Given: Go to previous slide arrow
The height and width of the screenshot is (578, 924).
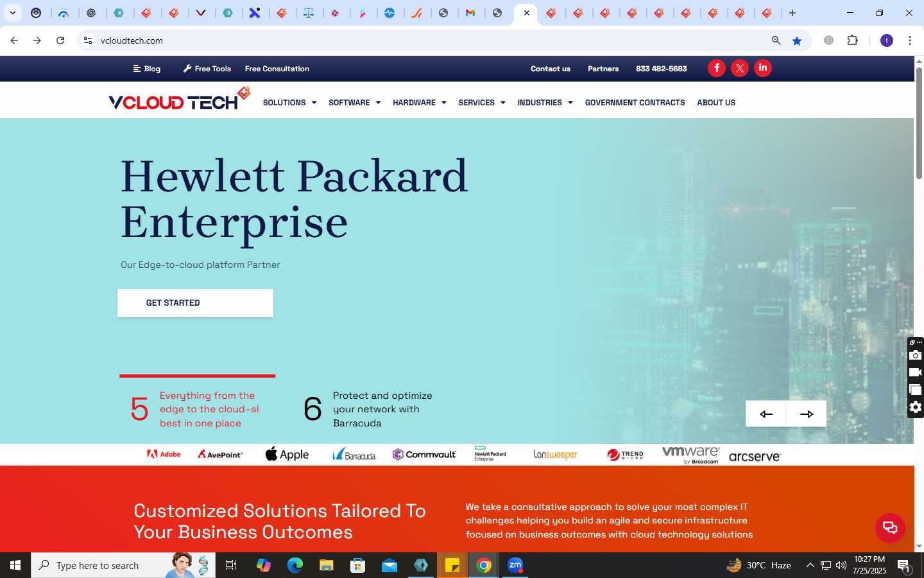Looking at the screenshot, I should (x=766, y=414).
